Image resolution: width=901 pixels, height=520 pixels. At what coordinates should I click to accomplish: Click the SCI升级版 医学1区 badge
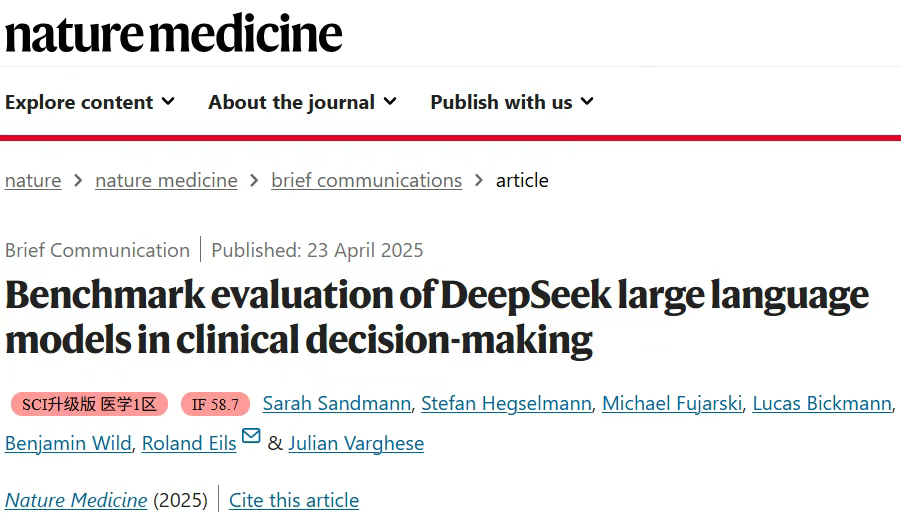click(89, 405)
